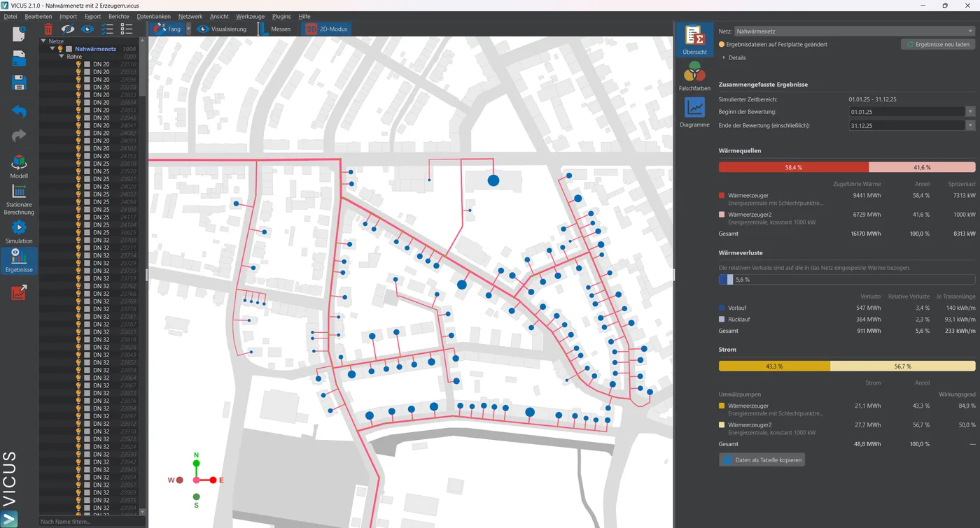
Task: Open the Netz dropdown showing Nahwärmenetz
Action: (854, 31)
